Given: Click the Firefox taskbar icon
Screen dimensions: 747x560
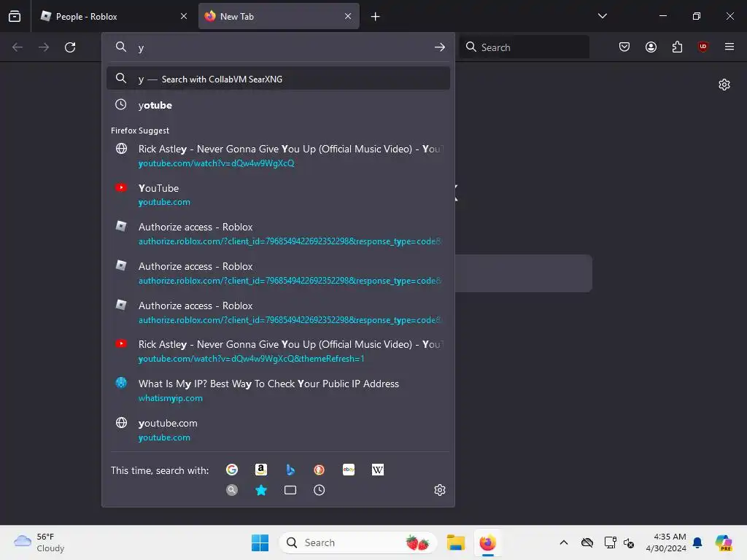Looking at the screenshot, I should (x=487, y=542).
